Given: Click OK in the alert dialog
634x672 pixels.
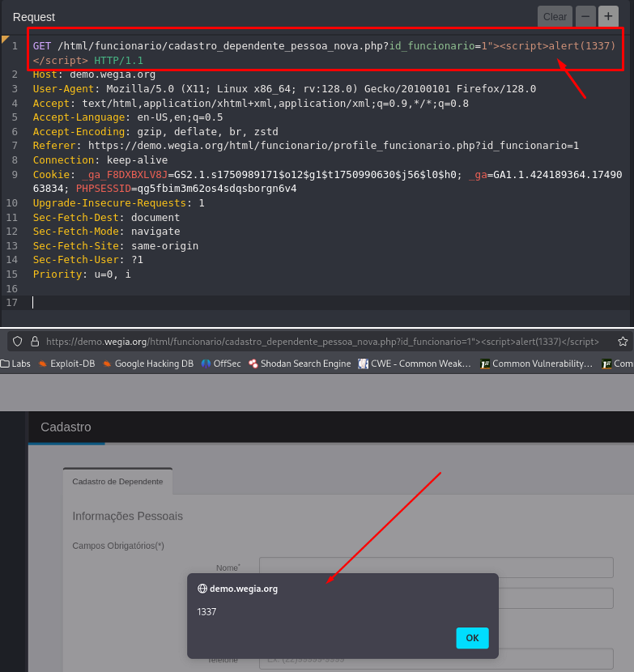Looking at the screenshot, I should [x=472, y=638].
